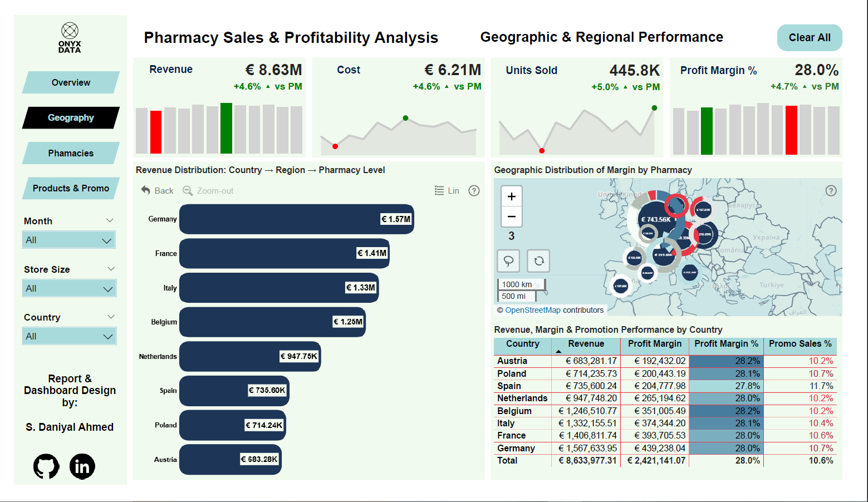
Task: Go to the Products & Promo page
Action: (x=71, y=188)
